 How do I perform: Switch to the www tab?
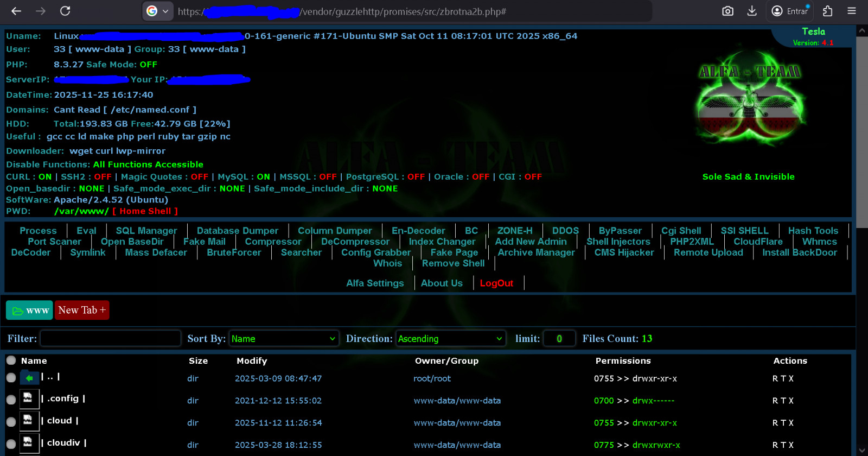pyautogui.click(x=29, y=311)
